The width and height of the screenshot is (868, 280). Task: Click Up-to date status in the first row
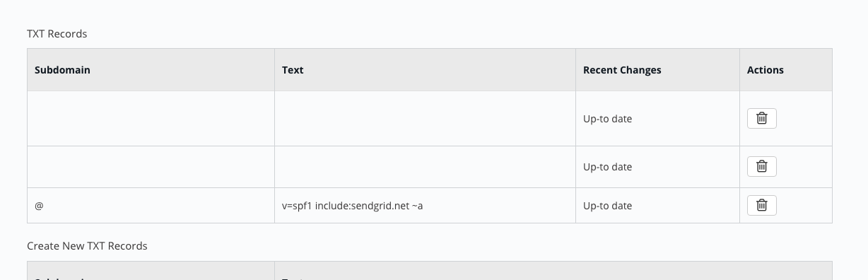click(607, 119)
